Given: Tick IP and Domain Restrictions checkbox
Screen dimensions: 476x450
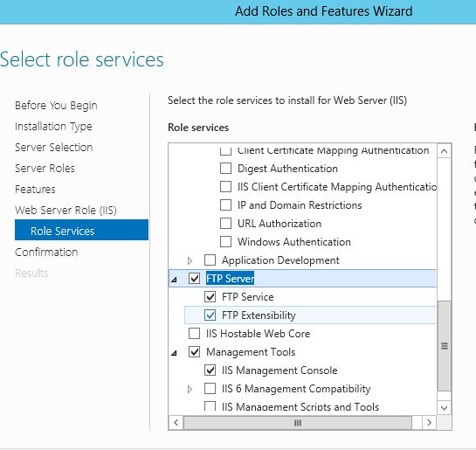Looking at the screenshot, I should point(225,205).
